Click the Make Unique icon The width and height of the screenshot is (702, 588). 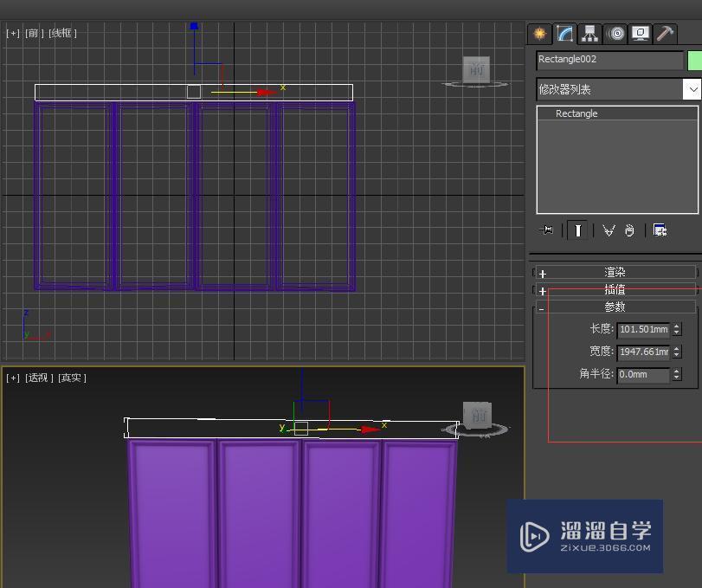608,229
